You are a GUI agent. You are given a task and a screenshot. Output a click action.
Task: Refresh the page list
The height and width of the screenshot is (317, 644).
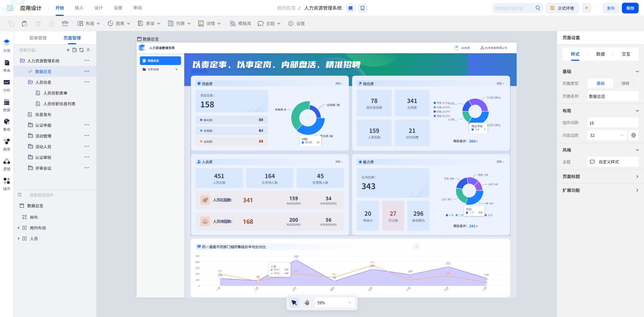click(x=82, y=50)
